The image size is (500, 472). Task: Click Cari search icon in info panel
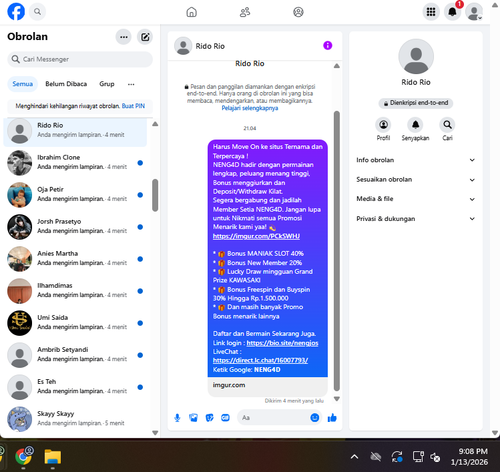tap(447, 125)
